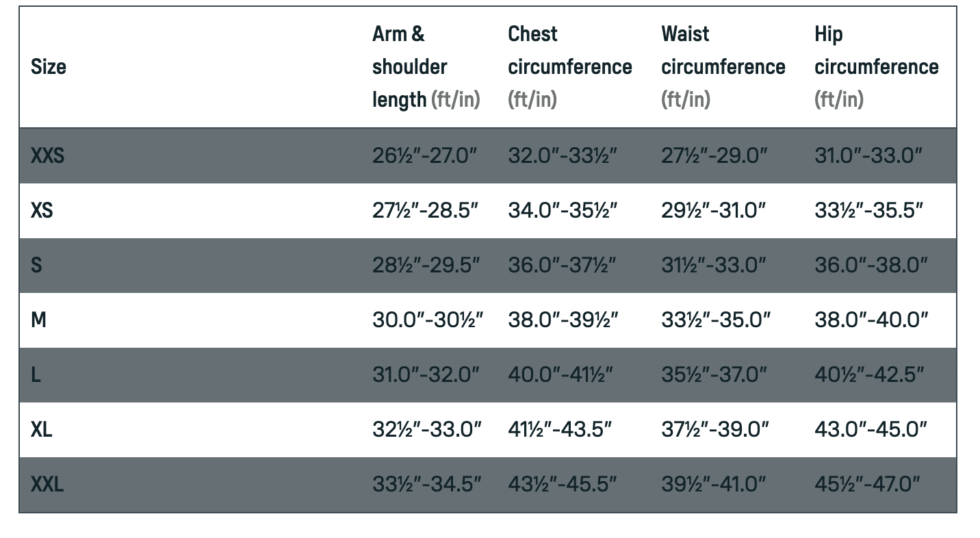
Task: Click the XL size row label
Action: coord(42,430)
